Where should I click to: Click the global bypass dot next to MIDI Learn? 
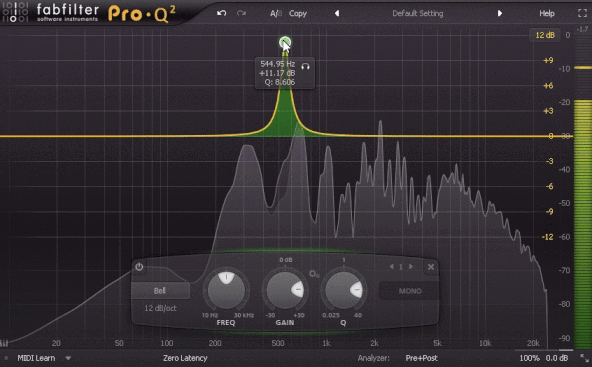[x=6, y=358]
